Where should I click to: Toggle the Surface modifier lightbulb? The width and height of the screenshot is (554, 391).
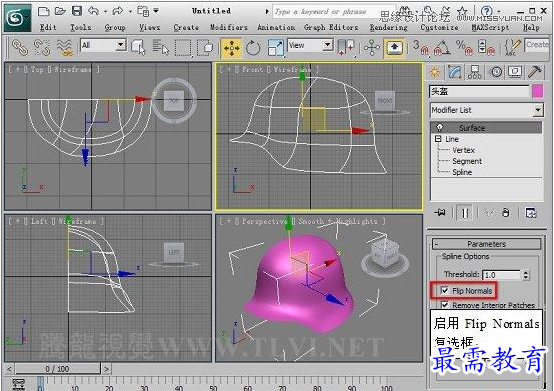click(x=440, y=128)
